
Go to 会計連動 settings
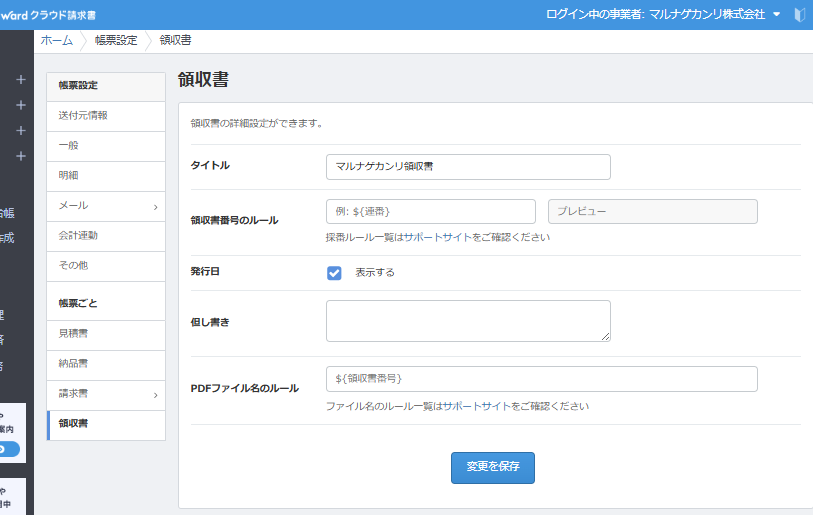[x=78, y=236]
